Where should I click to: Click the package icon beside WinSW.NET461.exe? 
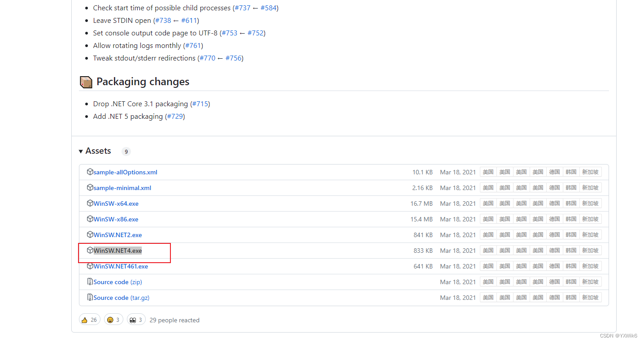[x=90, y=266]
